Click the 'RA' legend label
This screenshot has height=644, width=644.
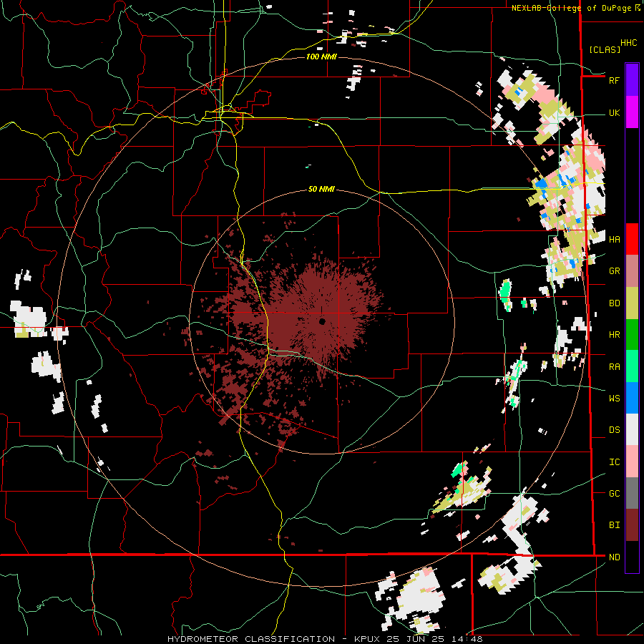click(x=614, y=367)
